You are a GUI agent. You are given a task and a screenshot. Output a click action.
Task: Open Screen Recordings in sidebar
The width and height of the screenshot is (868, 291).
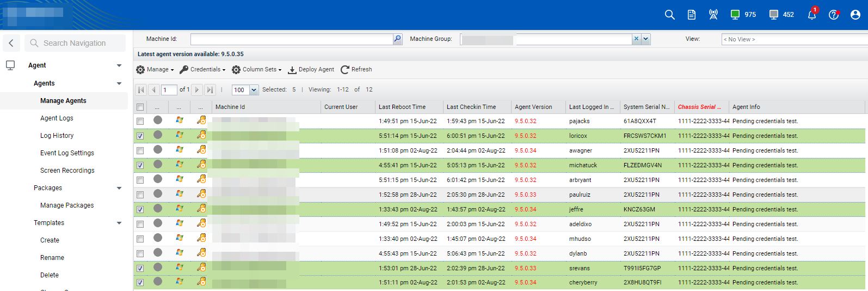click(x=67, y=171)
